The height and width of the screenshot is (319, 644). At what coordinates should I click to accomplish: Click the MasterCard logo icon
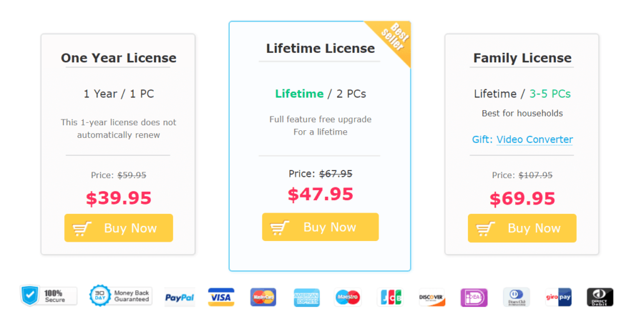[x=264, y=297]
